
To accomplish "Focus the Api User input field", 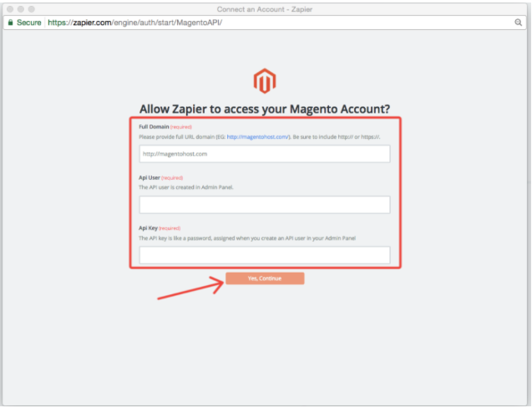I will pos(265,205).
